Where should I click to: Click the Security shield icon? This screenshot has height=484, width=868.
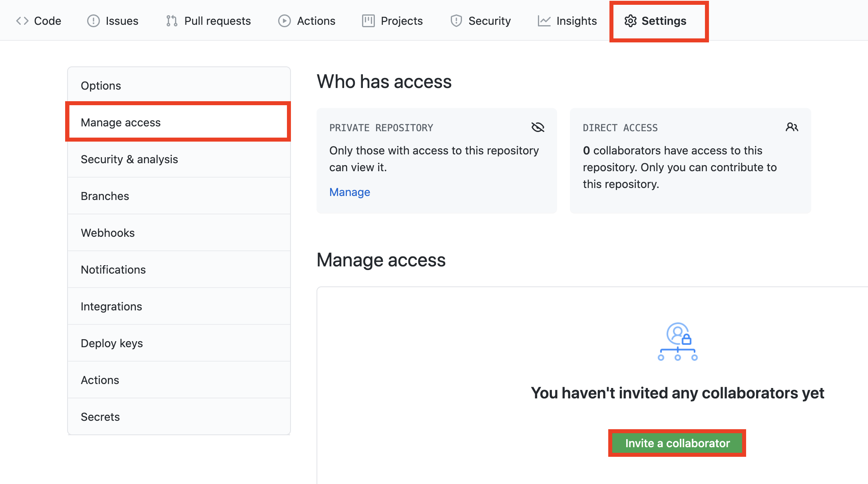(x=456, y=21)
